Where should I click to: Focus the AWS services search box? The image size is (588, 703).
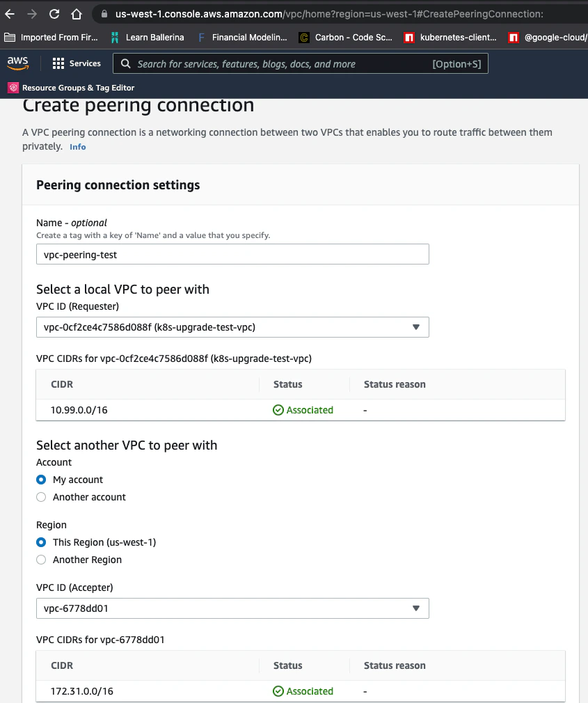(278, 64)
